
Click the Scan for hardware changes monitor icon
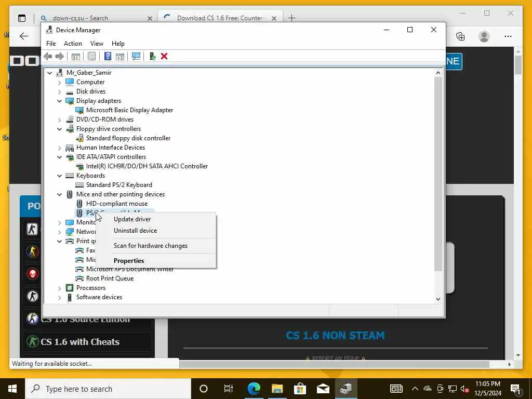click(136, 56)
